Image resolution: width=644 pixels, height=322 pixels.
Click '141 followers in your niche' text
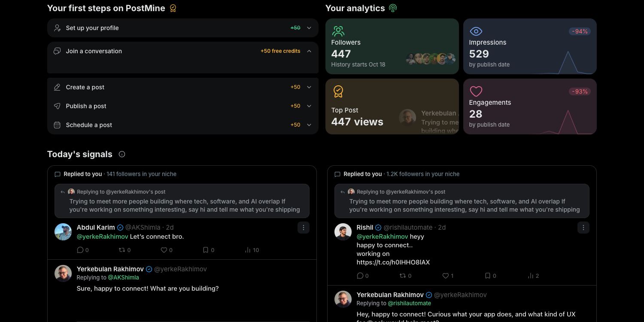pyautogui.click(x=142, y=174)
